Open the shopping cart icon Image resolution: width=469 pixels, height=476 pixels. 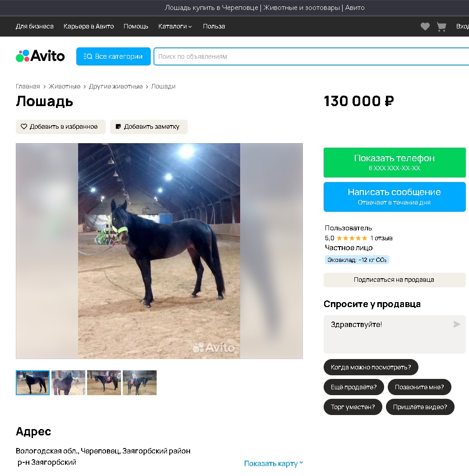click(x=441, y=27)
